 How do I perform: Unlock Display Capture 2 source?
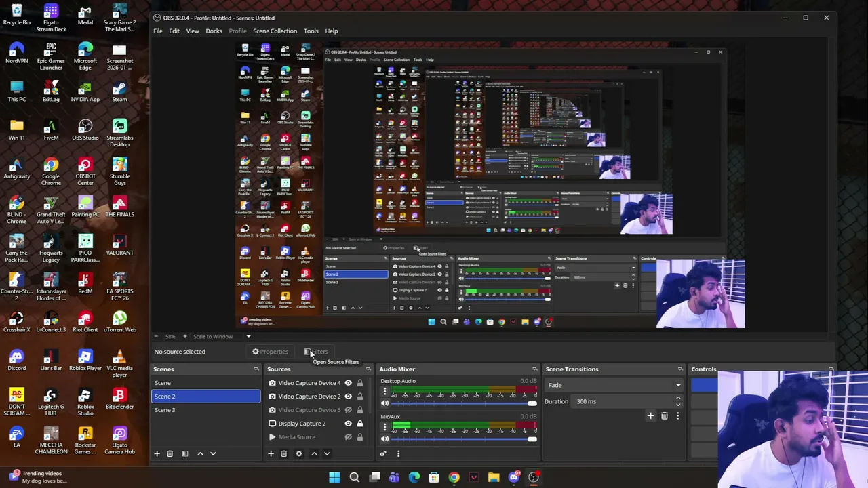(x=360, y=424)
